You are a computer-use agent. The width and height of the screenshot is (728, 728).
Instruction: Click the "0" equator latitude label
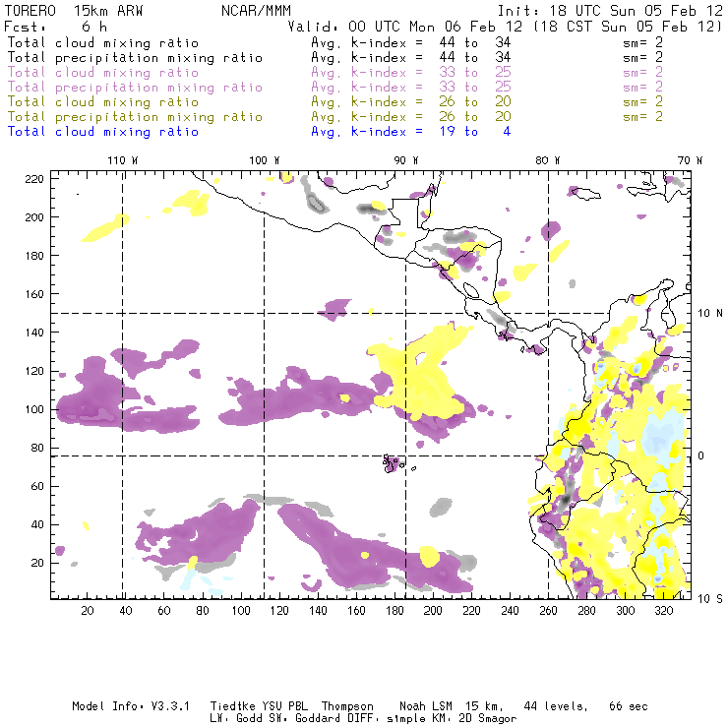coord(701,455)
